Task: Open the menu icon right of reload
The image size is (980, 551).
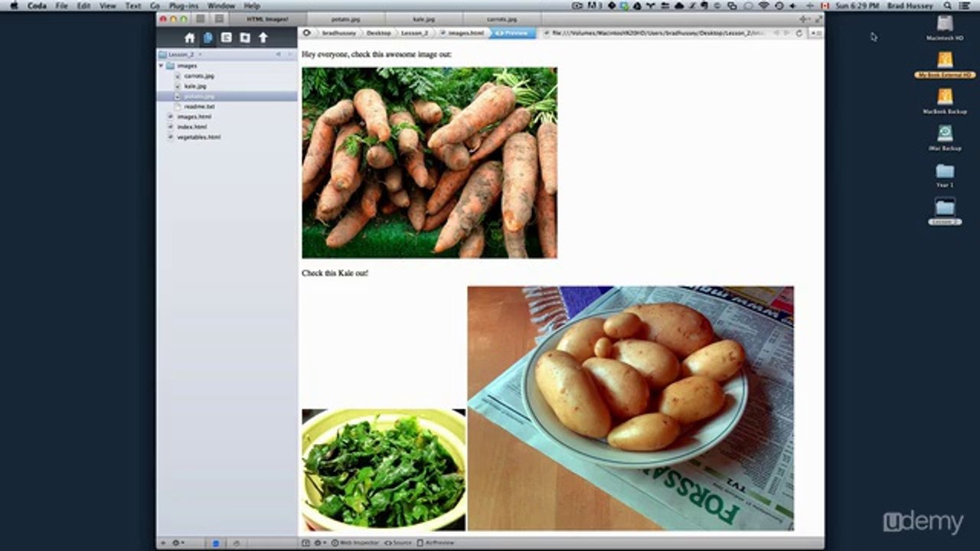Action: click(x=815, y=33)
